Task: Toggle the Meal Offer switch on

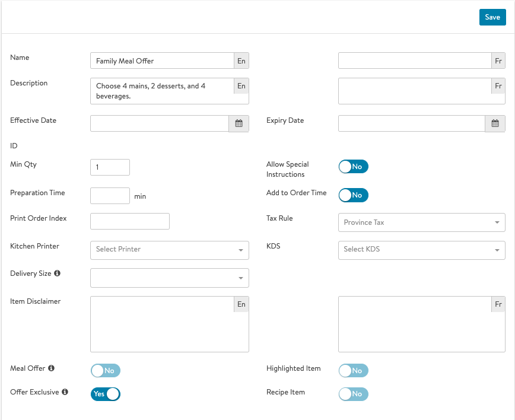Action: coord(106,371)
